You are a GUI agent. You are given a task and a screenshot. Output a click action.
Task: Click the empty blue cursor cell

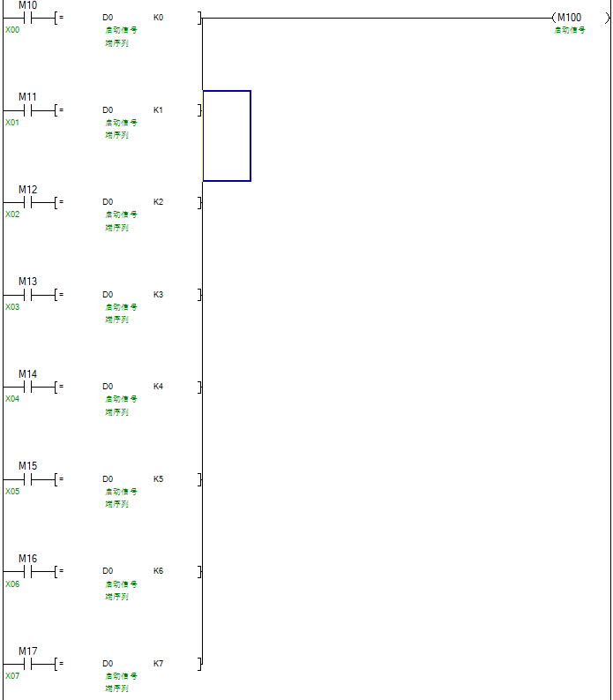click(x=227, y=136)
